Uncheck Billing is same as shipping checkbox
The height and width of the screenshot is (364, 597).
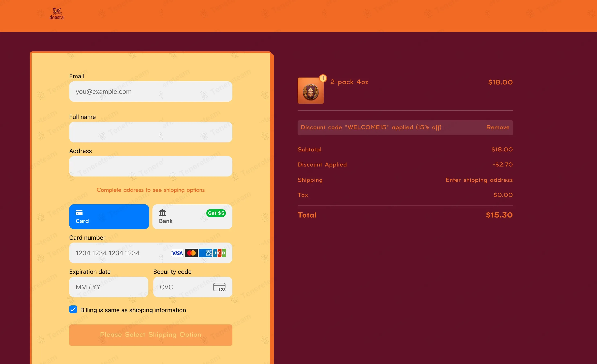tap(73, 310)
